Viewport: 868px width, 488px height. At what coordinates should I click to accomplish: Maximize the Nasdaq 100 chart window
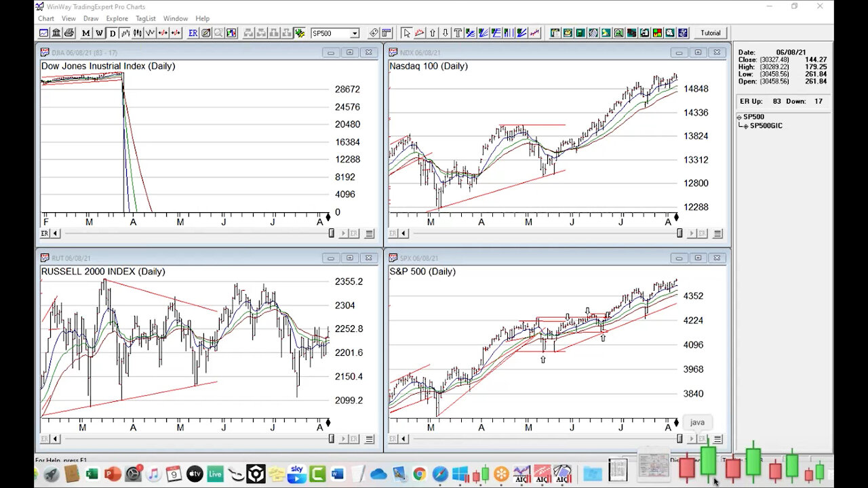(698, 52)
